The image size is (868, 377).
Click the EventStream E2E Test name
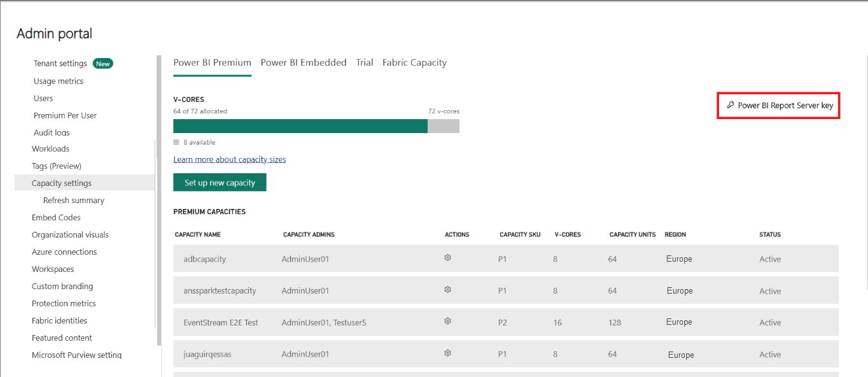click(x=221, y=322)
